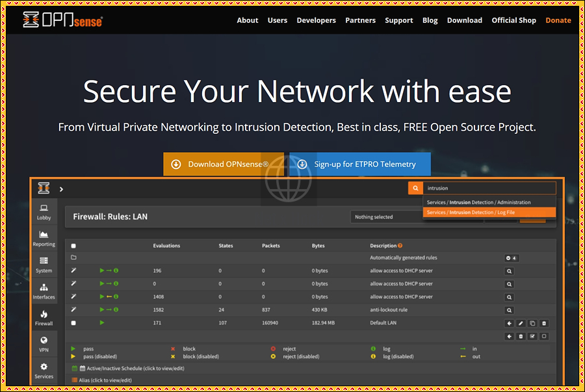Click the Firewall: Rules: LAN title

[x=110, y=216]
